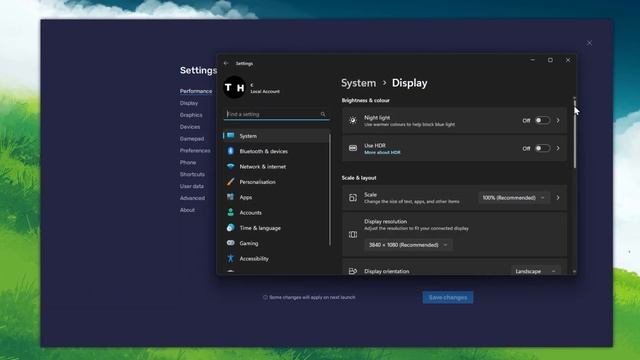Close the background purple settings overlay
This screenshot has height=360, width=640.
click(589, 43)
